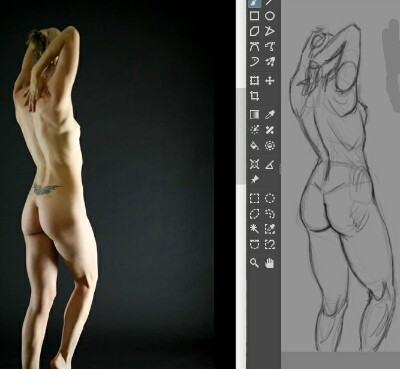Image resolution: width=400 pixels, height=369 pixels.
Task: Activate the Transform tool
Action: coord(255,81)
